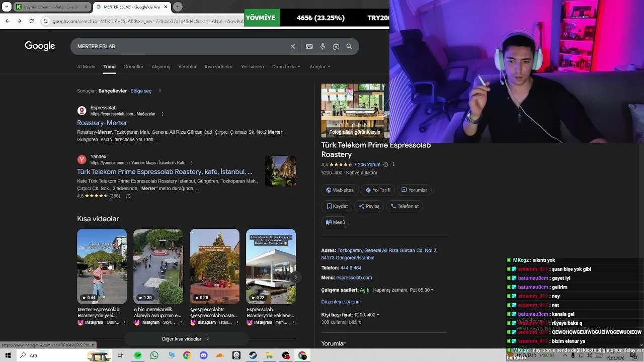Open options for Yem Instagram video
Screen dimensions: 644x362
(294, 323)
